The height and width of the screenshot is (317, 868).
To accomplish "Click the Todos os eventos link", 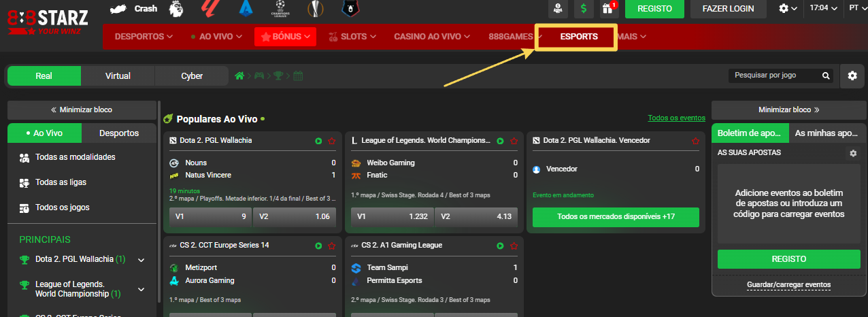I will (x=676, y=118).
